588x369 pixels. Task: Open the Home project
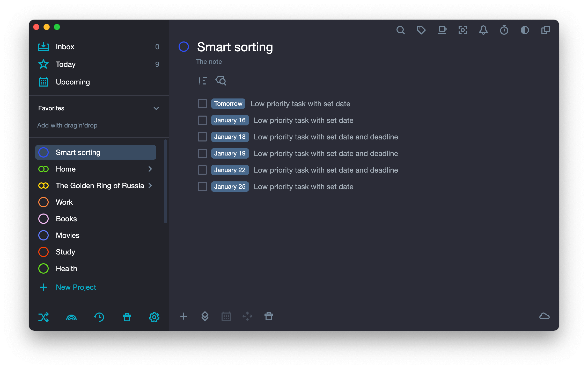coord(96,169)
